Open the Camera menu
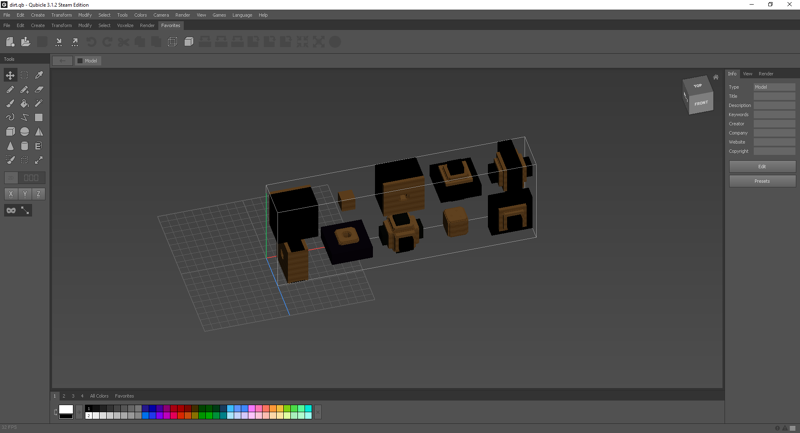Image resolution: width=800 pixels, height=433 pixels. pos(161,15)
